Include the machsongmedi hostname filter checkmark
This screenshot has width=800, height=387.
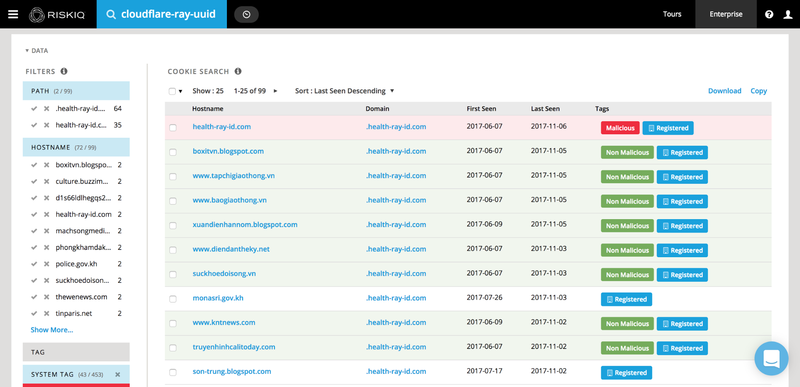point(34,230)
